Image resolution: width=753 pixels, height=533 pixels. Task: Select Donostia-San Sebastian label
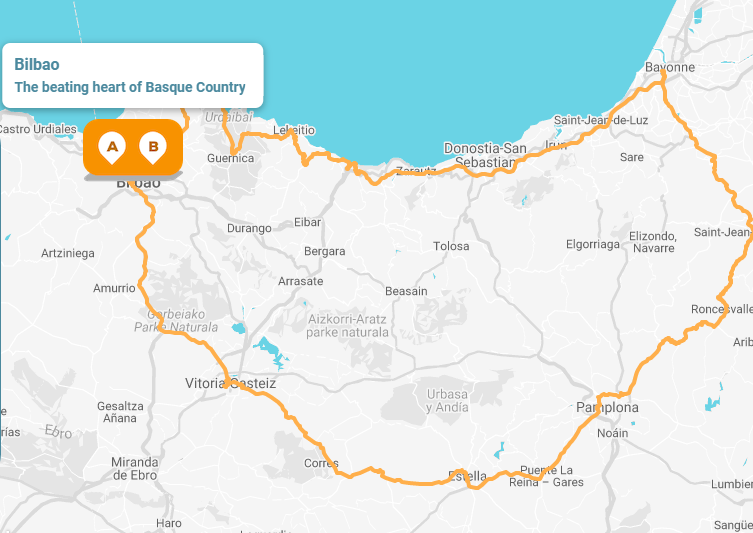tap(485, 155)
